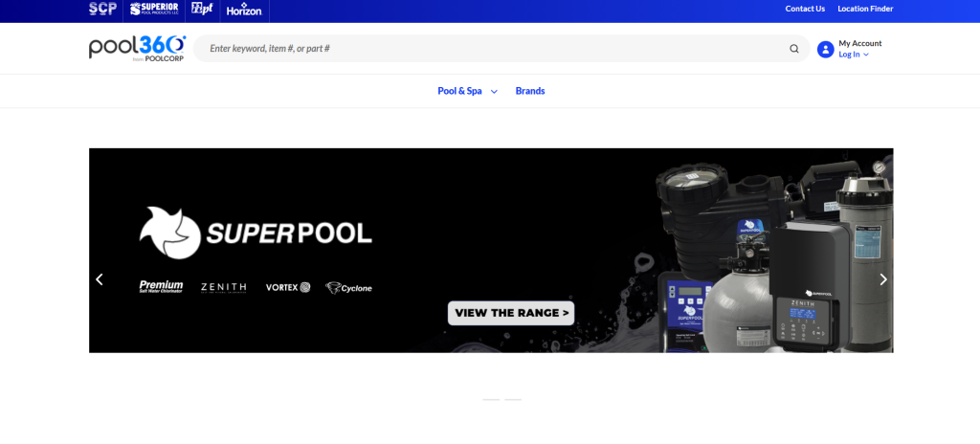The height and width of the screenshot is (444, 980).
Task: Expand the Log In dropdown
Action: click(853, 55)
